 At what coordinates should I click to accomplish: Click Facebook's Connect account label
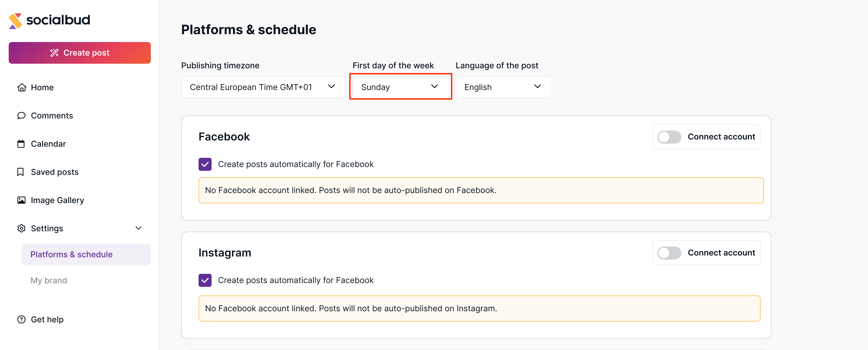tap(721, 137)
